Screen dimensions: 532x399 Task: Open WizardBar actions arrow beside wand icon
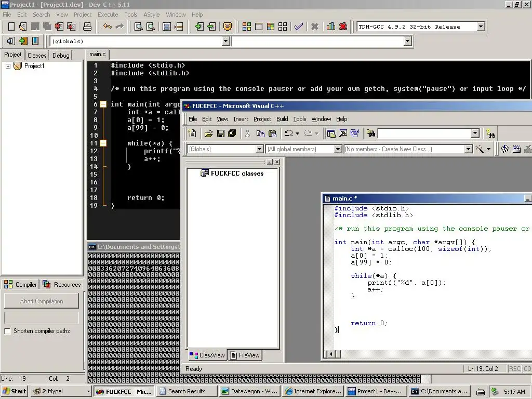click(x=488, y=149)
